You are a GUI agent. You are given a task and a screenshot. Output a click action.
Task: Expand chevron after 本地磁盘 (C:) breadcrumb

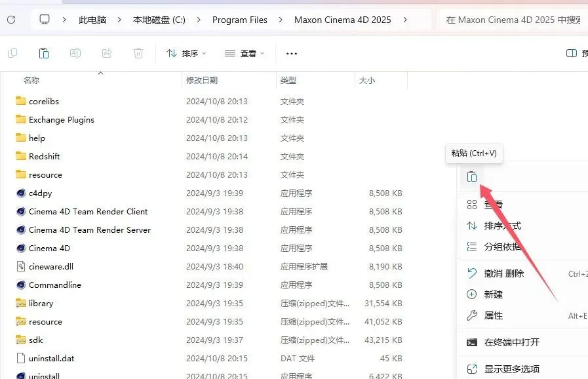199,20
